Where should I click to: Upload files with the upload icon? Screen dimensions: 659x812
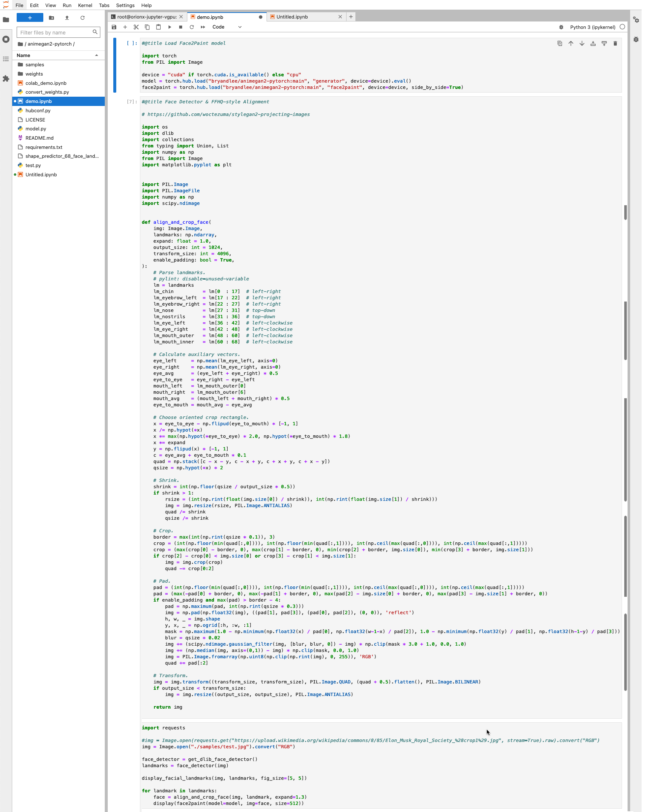tap(67, 18)
